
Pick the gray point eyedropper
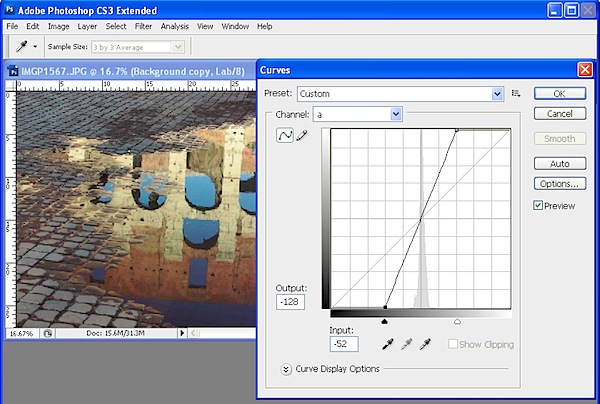406,344
